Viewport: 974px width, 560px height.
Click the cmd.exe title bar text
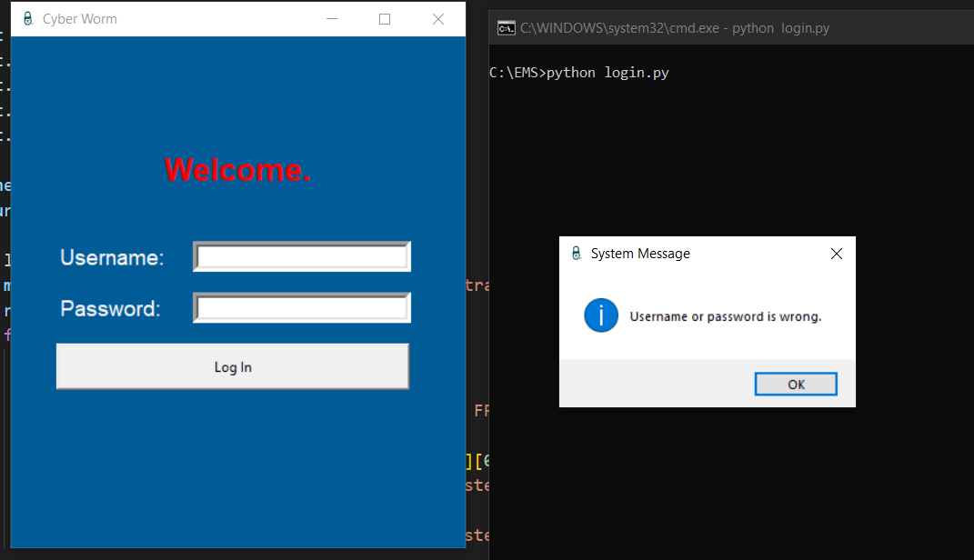674,28
